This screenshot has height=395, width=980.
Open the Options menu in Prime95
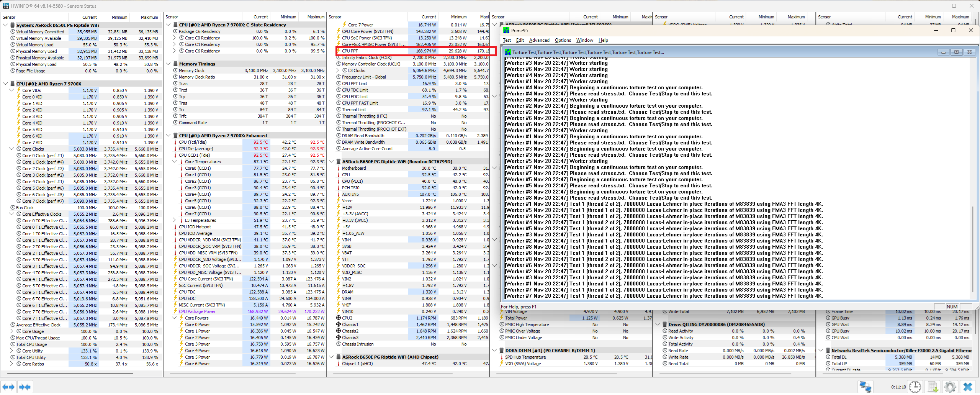point(563,40)
